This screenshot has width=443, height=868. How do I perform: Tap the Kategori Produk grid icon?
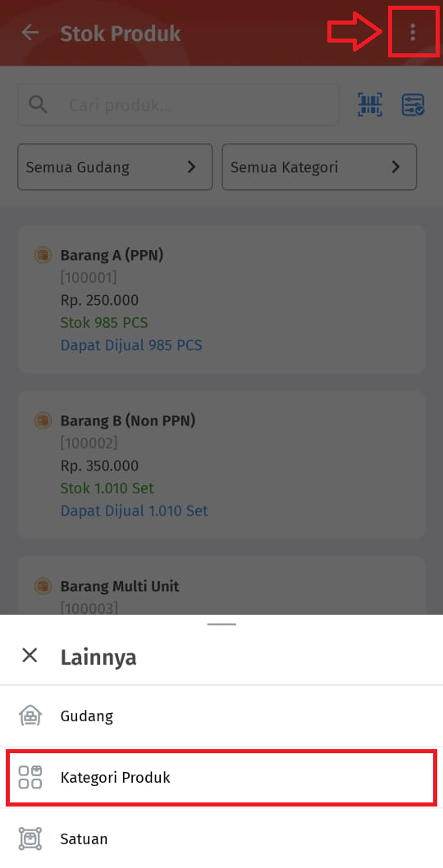(30, 777)
